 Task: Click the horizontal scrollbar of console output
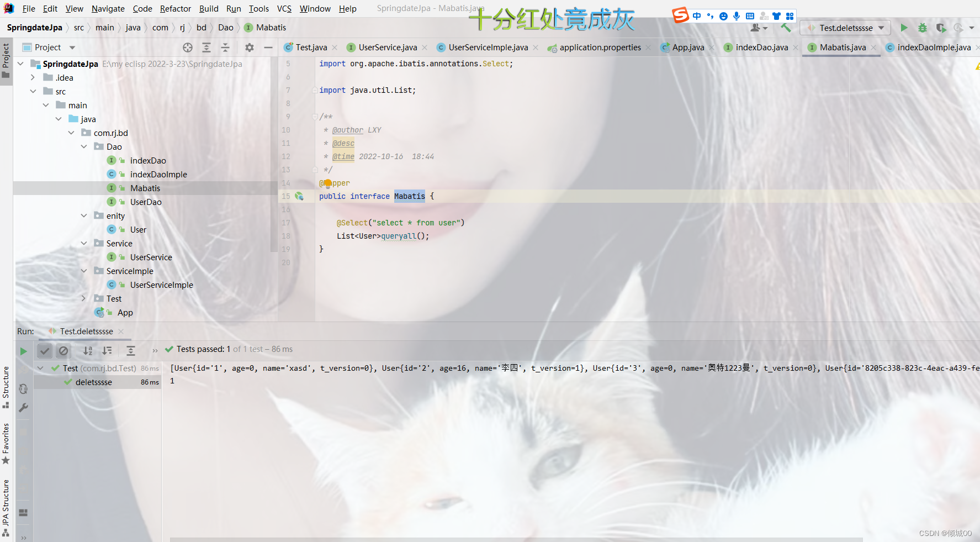[x=516, y=539]
